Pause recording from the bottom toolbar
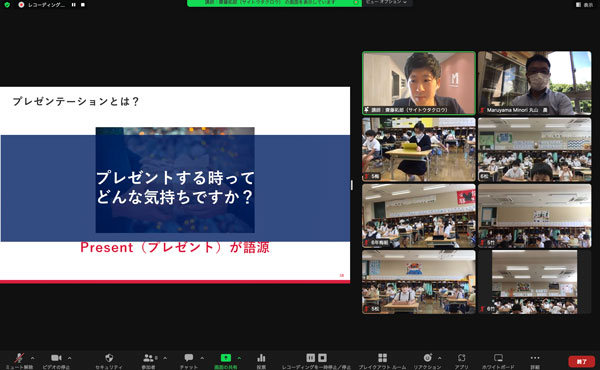The height and width of the screenshot is (370, 600). [x=310, y=358]
